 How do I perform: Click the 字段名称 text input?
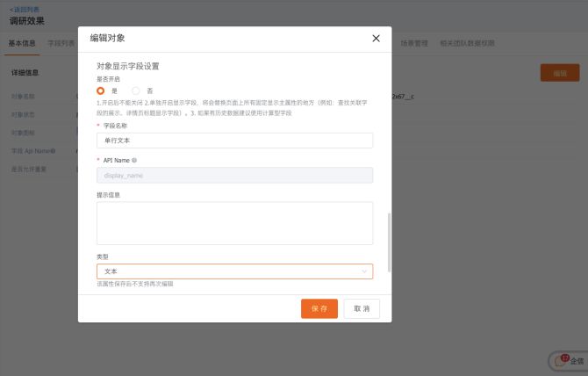(234, 141)
